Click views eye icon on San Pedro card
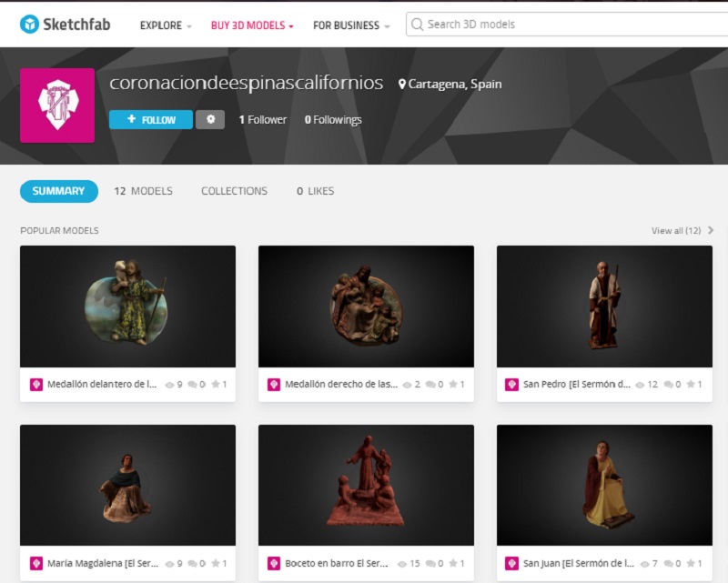The width and height of the screenshot is (728, 583). pyautogui.click(x=640, y=385)
